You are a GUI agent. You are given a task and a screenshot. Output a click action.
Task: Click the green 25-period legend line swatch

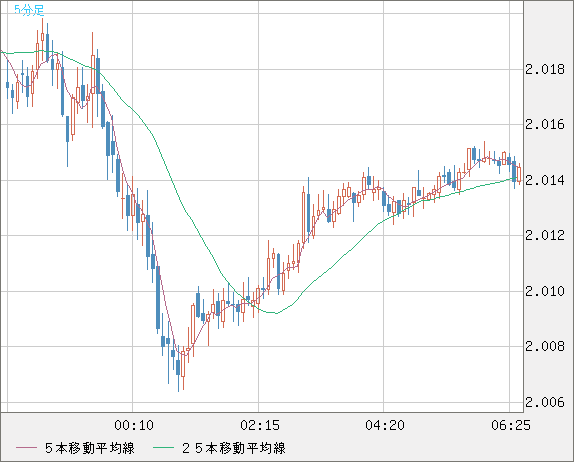point(163,448)
